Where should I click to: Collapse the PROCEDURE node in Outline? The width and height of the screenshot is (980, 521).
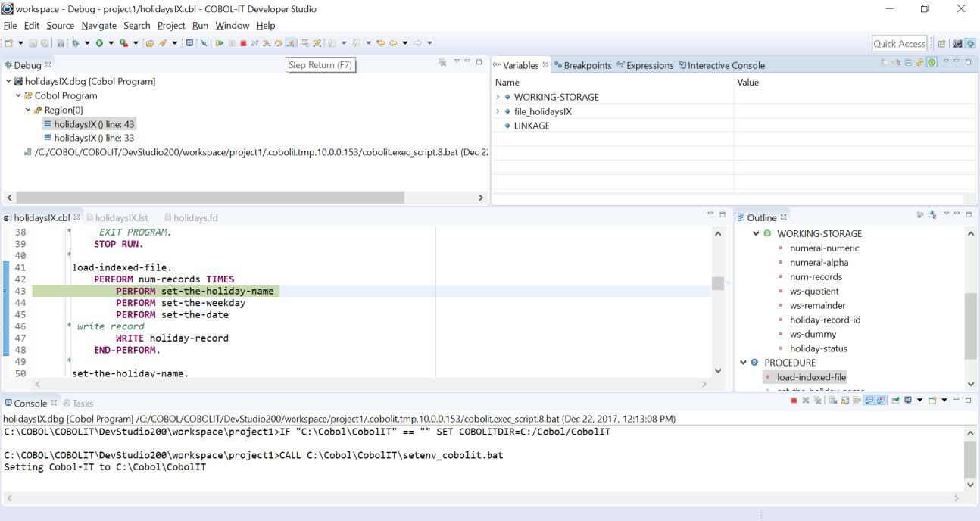point(744,363)
